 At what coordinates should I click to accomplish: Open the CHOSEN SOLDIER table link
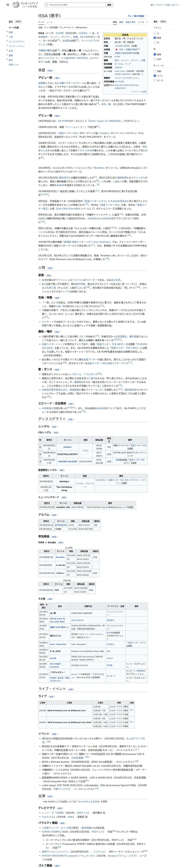click(x=68, y=461)
